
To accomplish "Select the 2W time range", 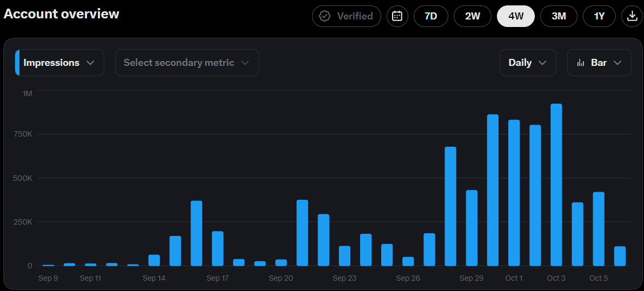I will (473, 16).
